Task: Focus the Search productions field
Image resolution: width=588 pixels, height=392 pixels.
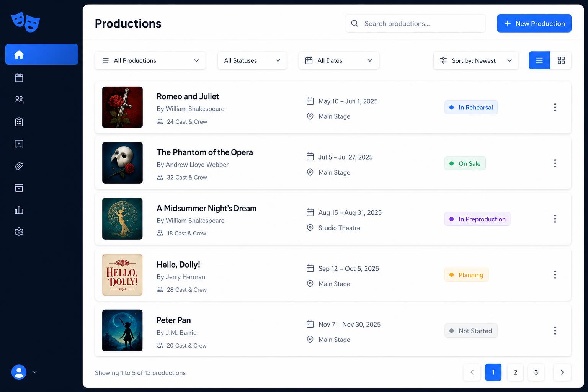Action: [x=415, y=23]
